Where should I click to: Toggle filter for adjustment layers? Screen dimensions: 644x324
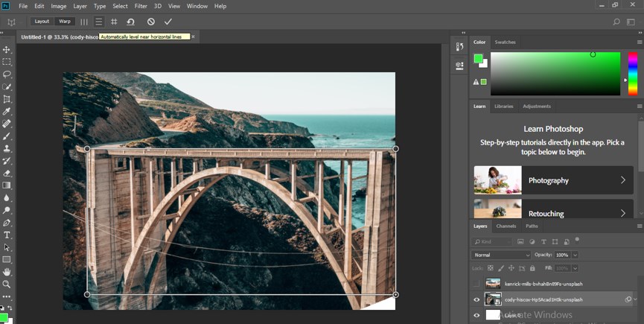pyautogui.click(x=532, y=242)
